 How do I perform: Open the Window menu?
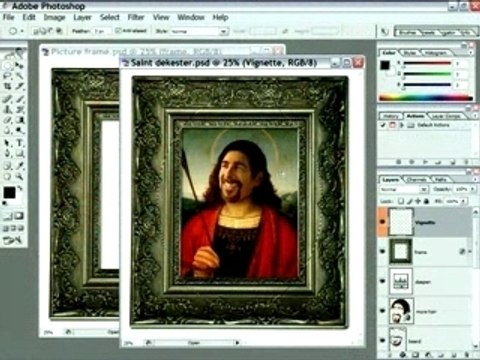(x=190, y=17)
